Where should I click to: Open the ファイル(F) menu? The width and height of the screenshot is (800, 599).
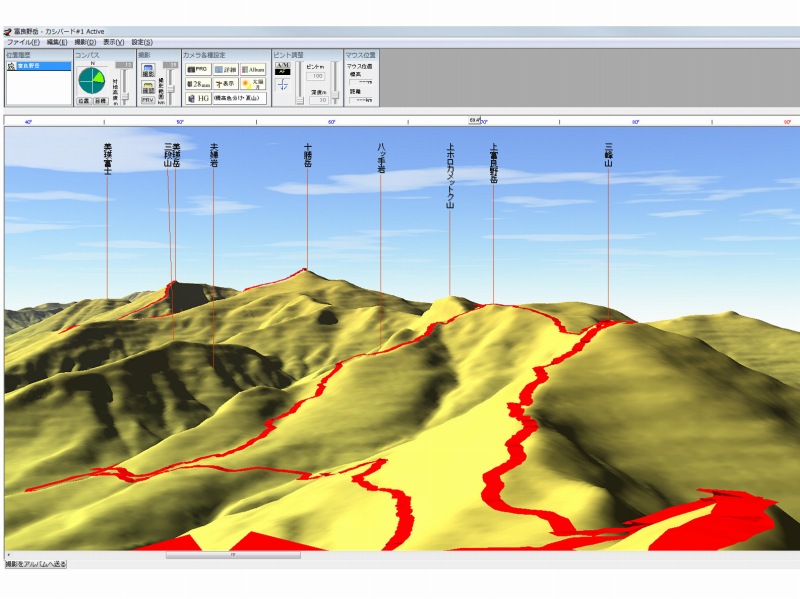pos(22,42)
